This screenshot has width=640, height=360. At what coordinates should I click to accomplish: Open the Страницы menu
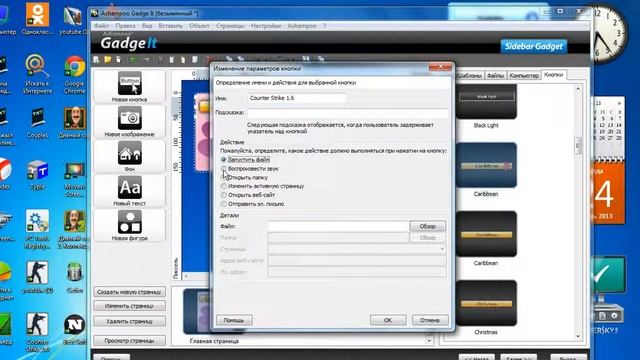coord(230,26)
